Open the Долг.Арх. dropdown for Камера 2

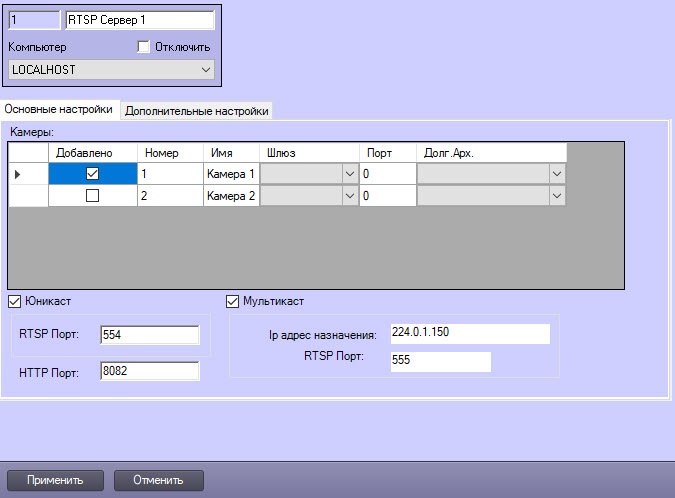556,196
